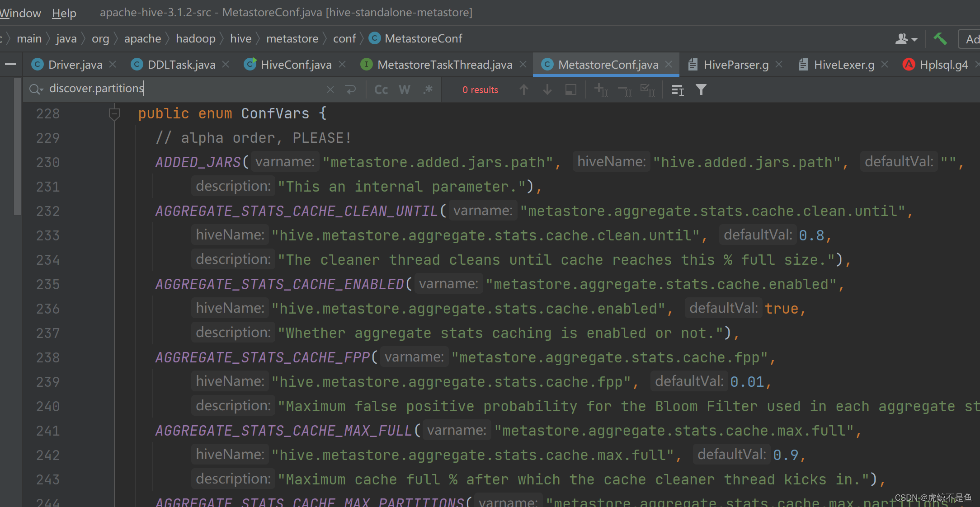Switch to the HiveConf.java tab
Image resolution: width=980 pixels, height=507 pixels.
[296, 65]
